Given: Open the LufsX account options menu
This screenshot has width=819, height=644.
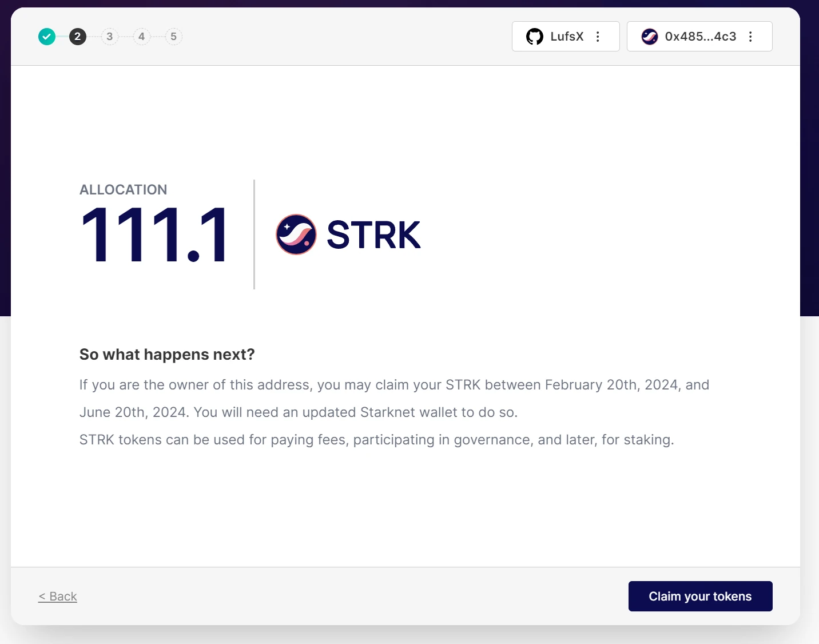Looking at the screenshot, I should [598, 37].
